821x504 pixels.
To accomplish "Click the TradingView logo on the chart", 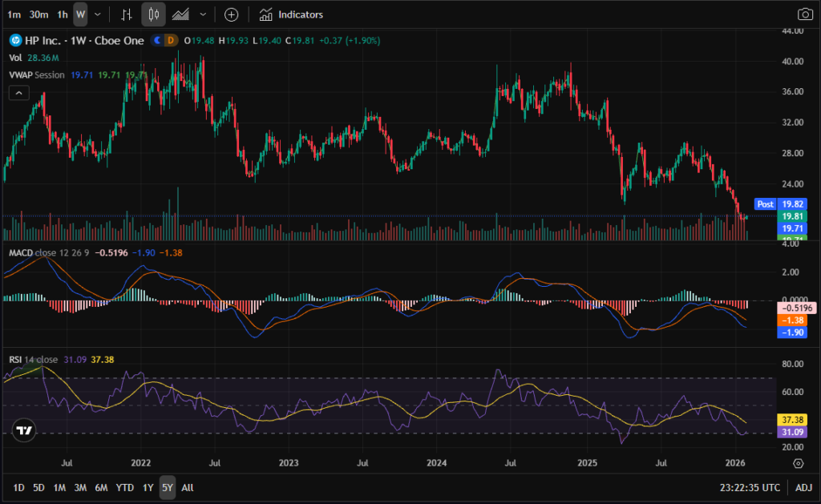I will (24, 429).
